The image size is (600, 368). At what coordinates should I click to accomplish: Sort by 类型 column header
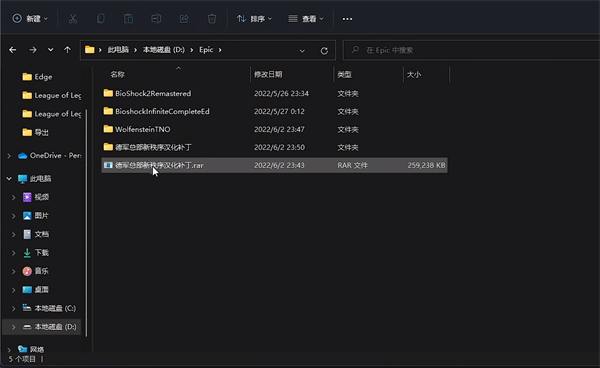coord(344,75)
